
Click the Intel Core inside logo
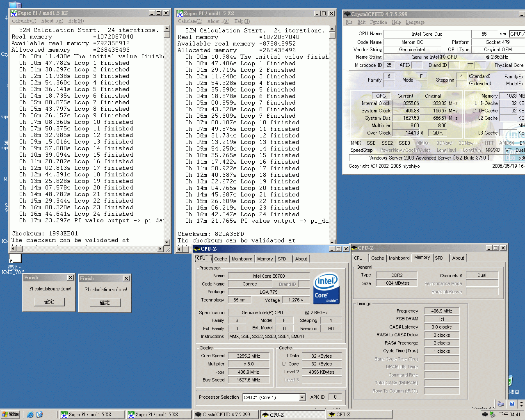click(x=326, y=288)
